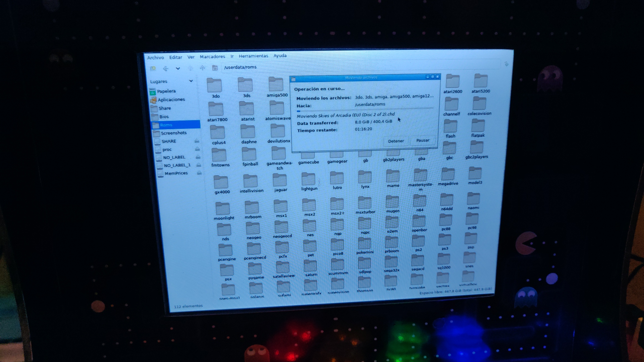Select Bios in the sidebar
Image resolution: width=644 pixels, height=362 pixels.
(164, 117)
